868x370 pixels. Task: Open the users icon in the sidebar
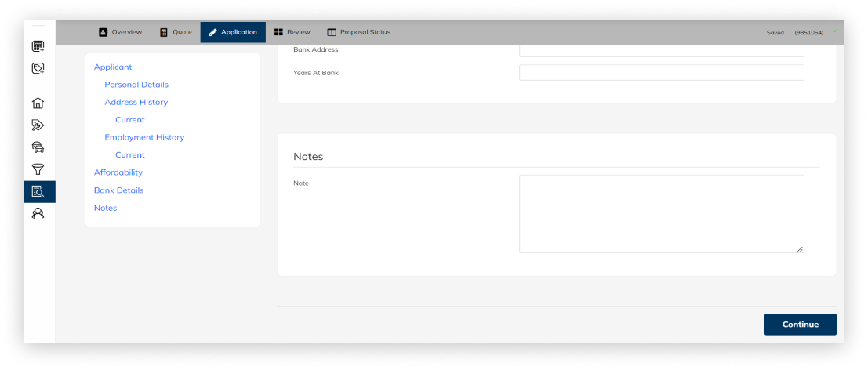pos(38,213)
